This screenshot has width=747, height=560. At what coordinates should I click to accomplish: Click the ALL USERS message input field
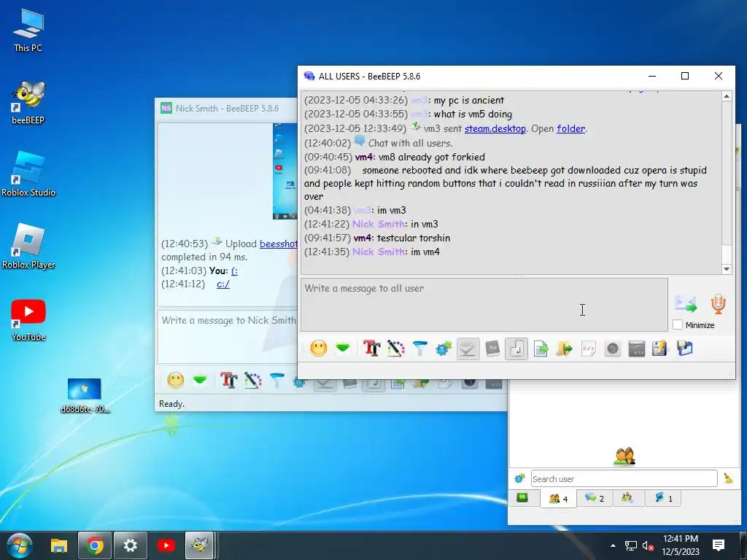(x=484, y=305)
